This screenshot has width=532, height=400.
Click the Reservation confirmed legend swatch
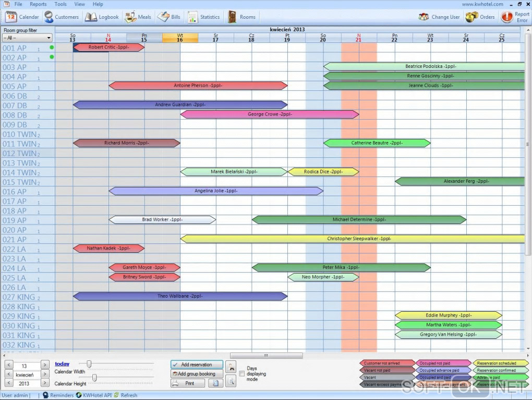click(501, 370)
